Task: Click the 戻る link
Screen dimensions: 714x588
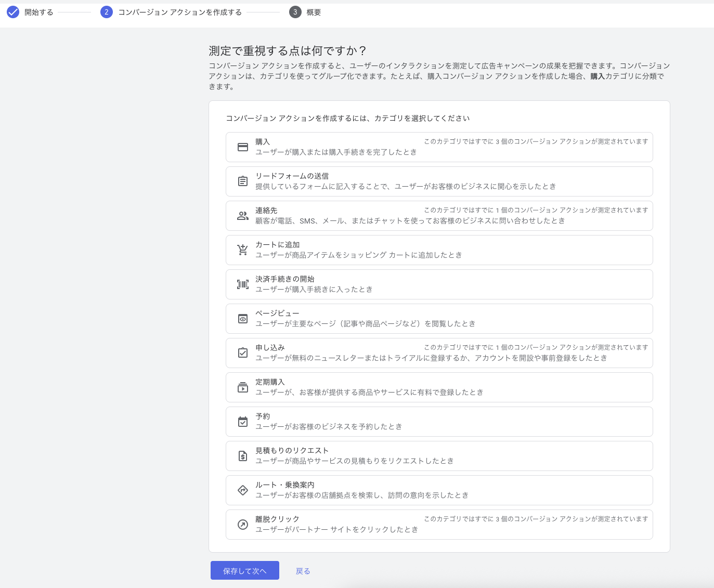Action: pyautogui.click(x=303, y=571)
